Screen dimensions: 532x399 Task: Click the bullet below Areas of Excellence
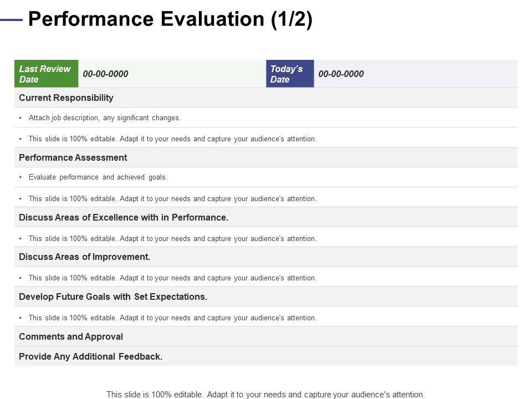172,238
